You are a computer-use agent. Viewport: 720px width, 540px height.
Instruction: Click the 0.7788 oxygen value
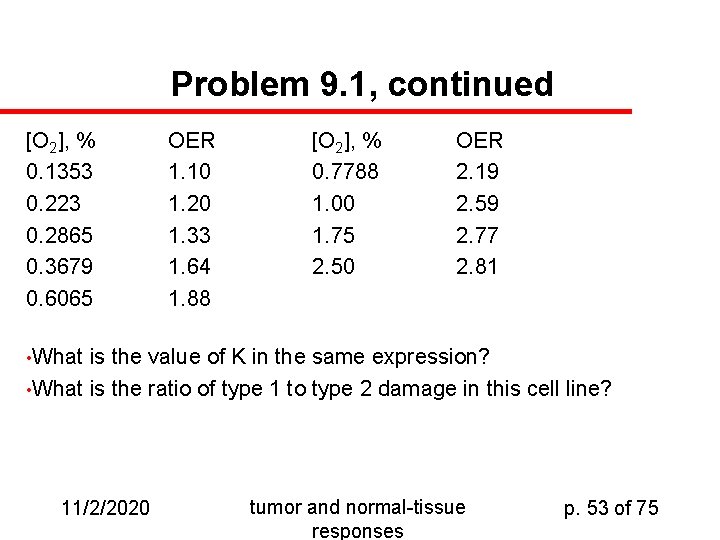pos(345,171)
